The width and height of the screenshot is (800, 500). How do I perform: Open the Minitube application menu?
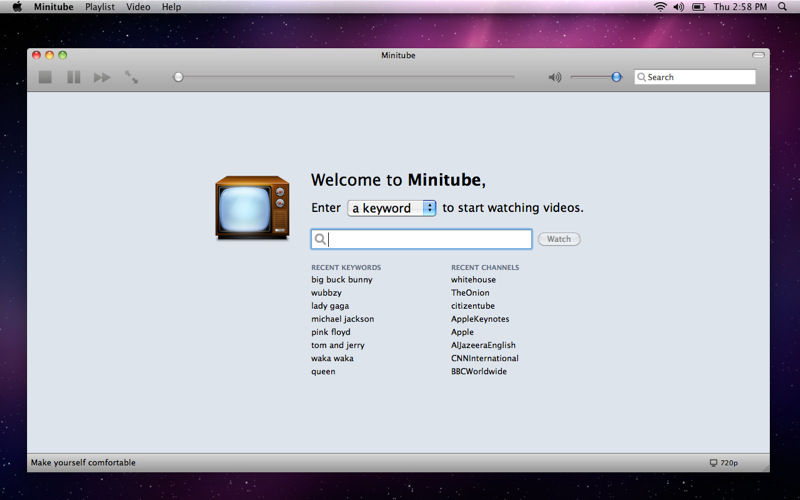54,7
